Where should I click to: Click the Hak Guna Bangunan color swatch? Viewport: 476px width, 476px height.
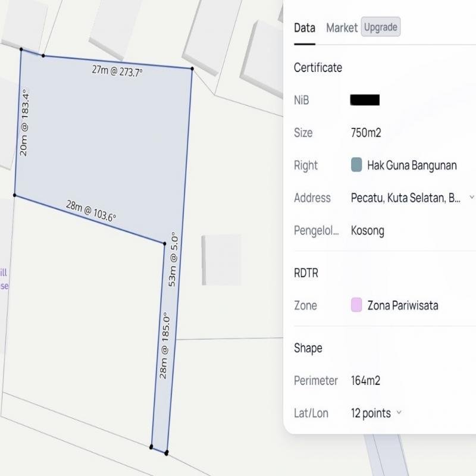(x=355, y=165)
